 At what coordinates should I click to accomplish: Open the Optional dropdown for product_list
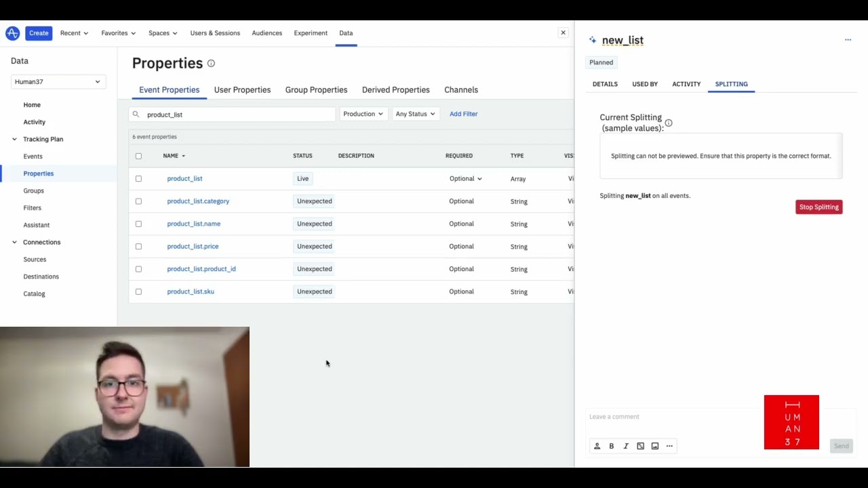click(466, 179)
